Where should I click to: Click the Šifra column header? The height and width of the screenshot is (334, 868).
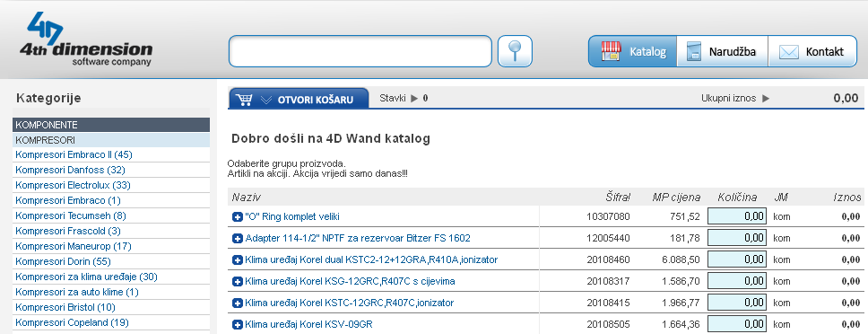coord(618,198)
